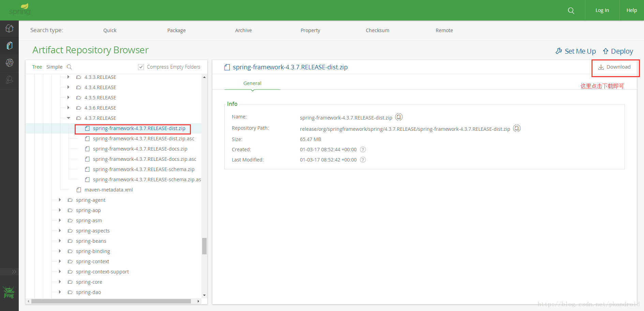Select spring-framework-4.3.7.RELEASE-docs.zip in the tree

pyautogui.click(x=140, y=149)
